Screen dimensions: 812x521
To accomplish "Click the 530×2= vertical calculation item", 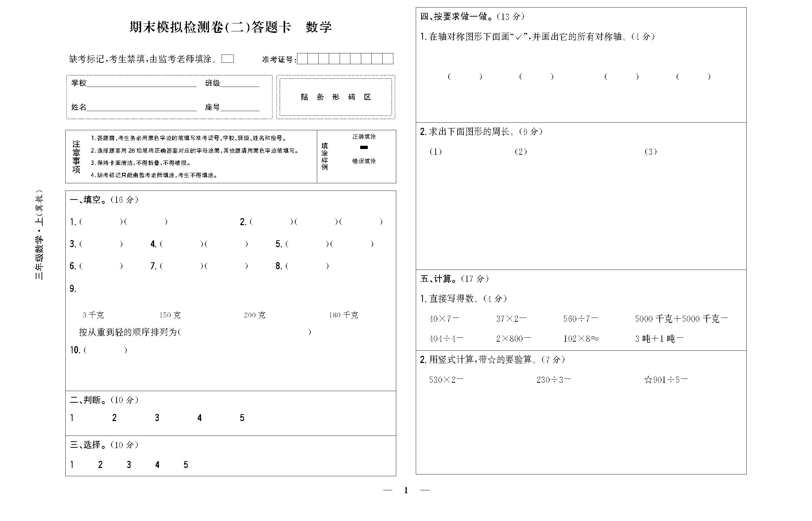I will coord(446,380).
